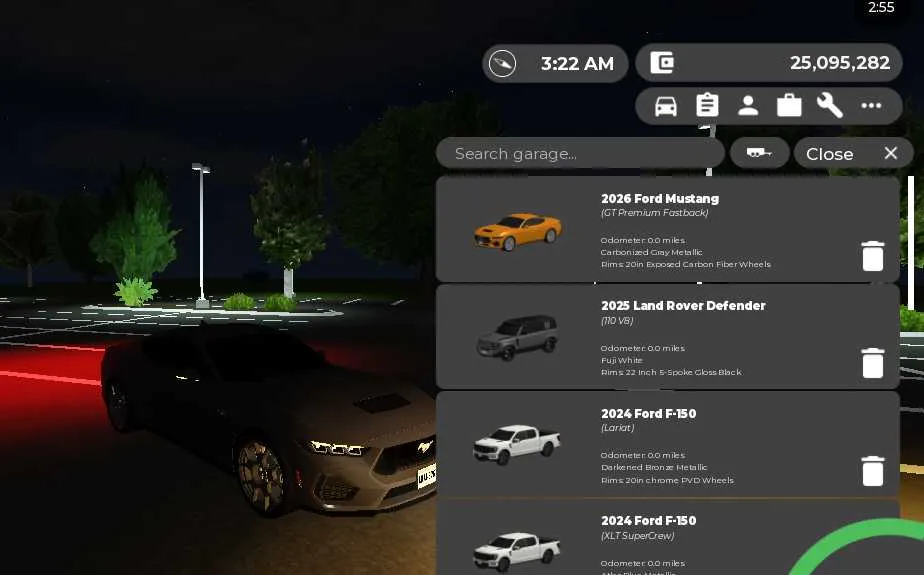Screen dimensions: 924x575
Task: Select the orange 2026 Ford Mustang thumbnail
Action: [517, 232]
